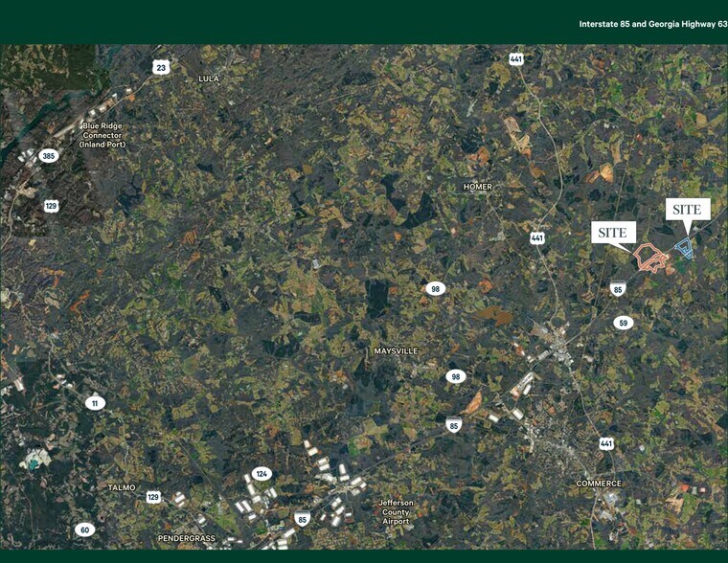Select the 441 shield just above Commerce
Viewport: 728px width, 563px height.
606,443
